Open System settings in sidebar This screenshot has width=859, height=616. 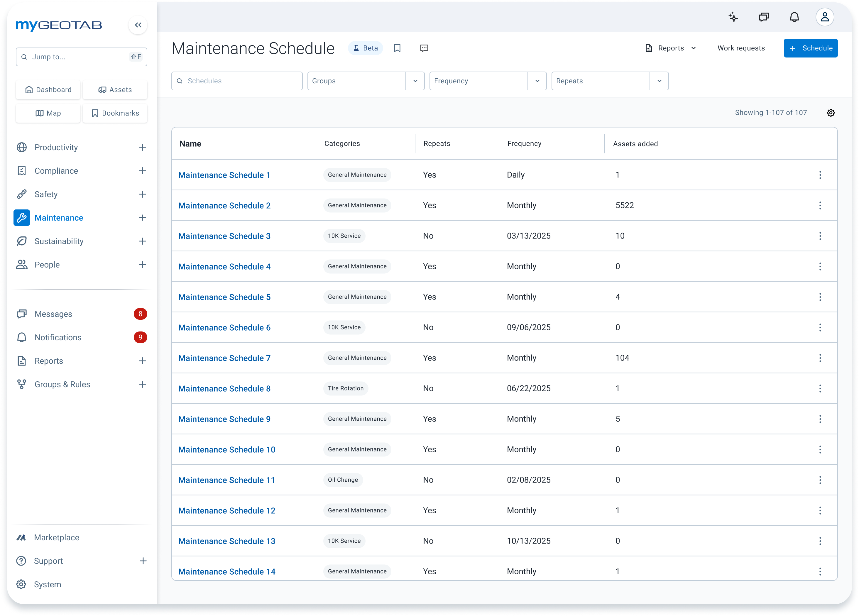click(47, 585)
